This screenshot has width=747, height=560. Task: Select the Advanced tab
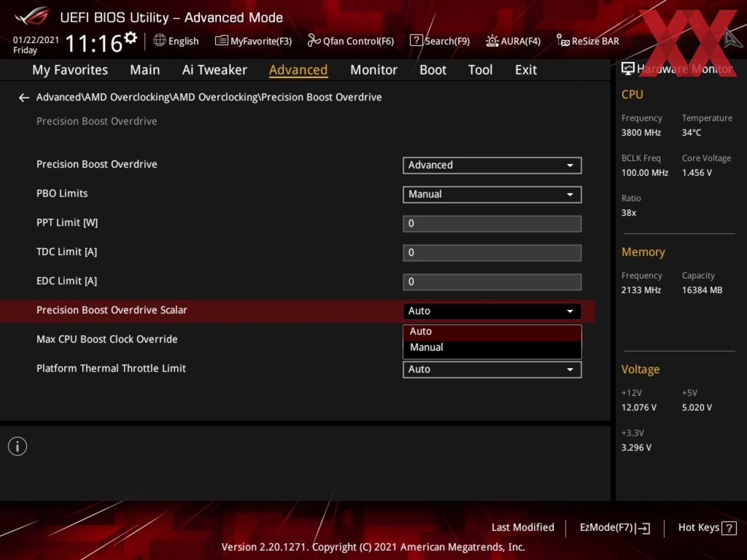[298, 70]
